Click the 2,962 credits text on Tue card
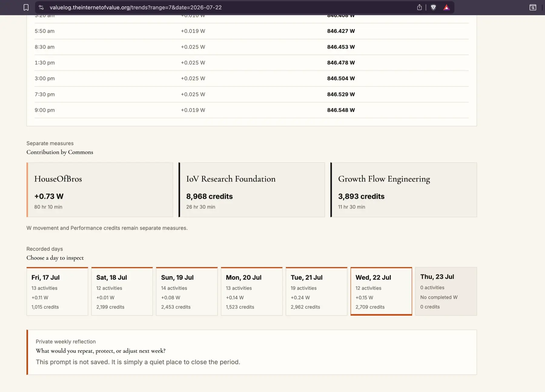The image size is (545, 392). pyautogui.click(x=305, y=307)
